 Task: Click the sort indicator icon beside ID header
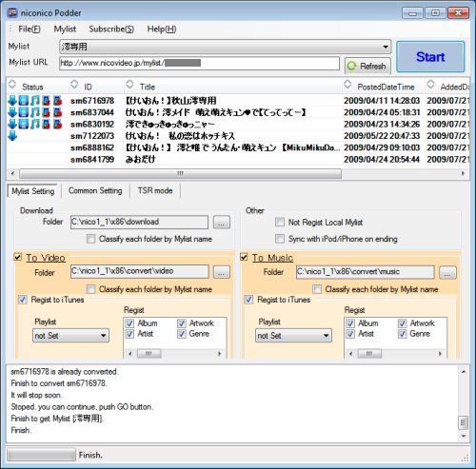[x=74, y=85]
